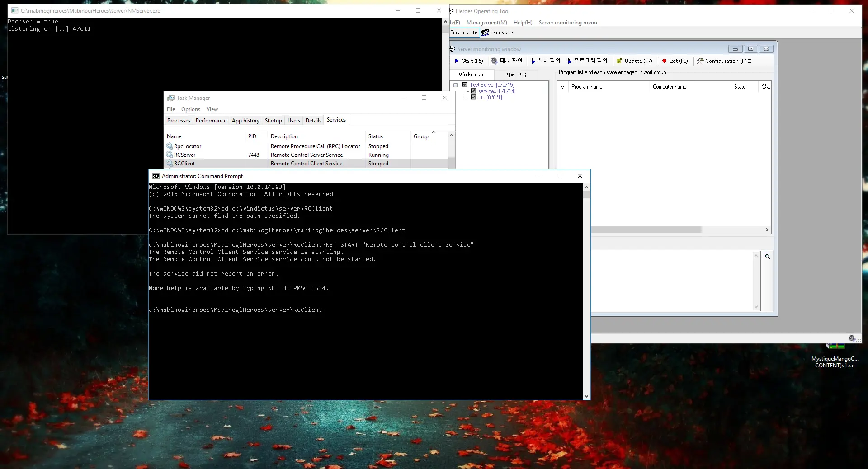Viewport: 868px width, 469px height.
Task: Click the right arrow of program list scrollbar
Action: click(767, 230)
